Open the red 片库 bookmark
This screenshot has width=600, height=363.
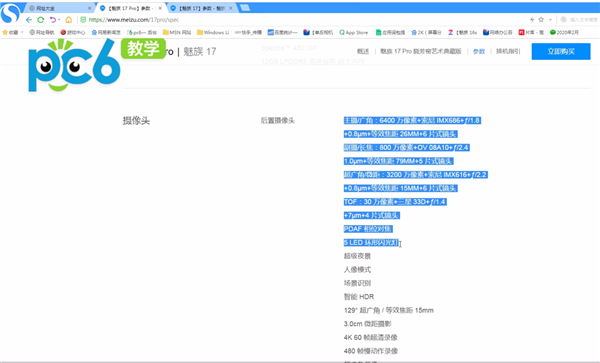click(531, 33)
